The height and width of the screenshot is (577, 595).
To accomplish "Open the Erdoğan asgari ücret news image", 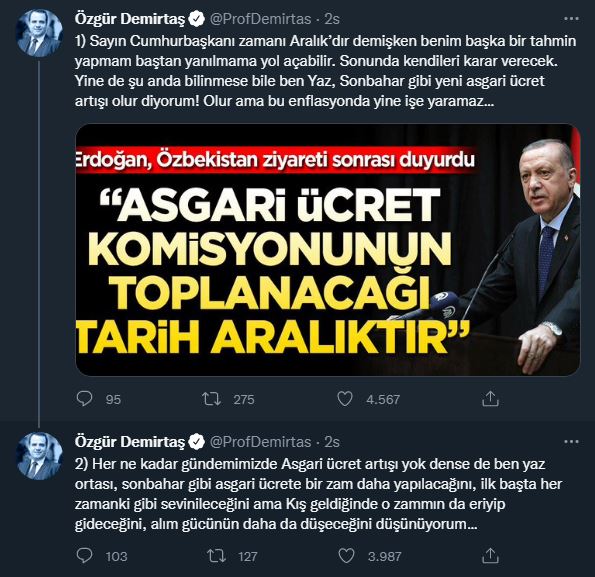I will [328, 250].
